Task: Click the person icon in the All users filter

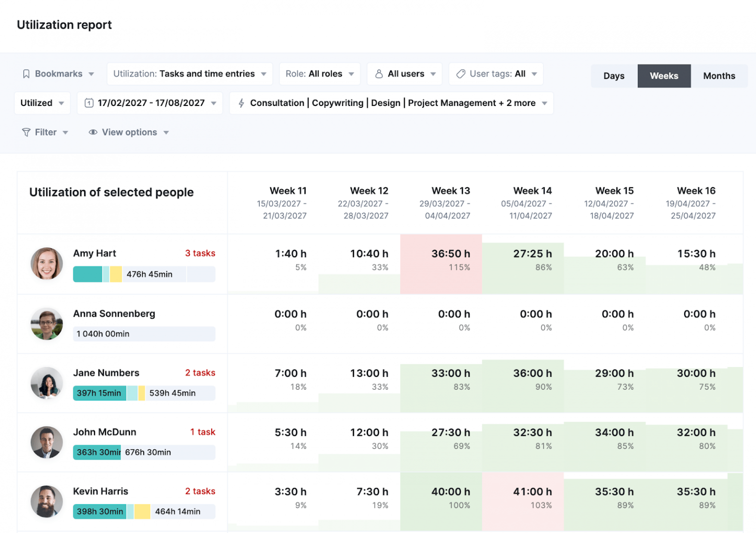Action: tap(379, 73)
